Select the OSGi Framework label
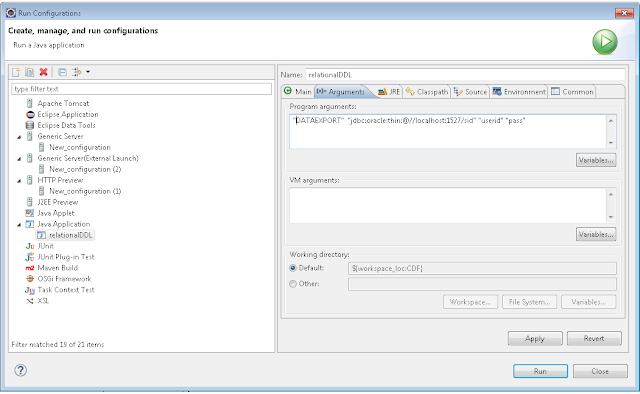The image size is (640, 394). tap(64, 279)
